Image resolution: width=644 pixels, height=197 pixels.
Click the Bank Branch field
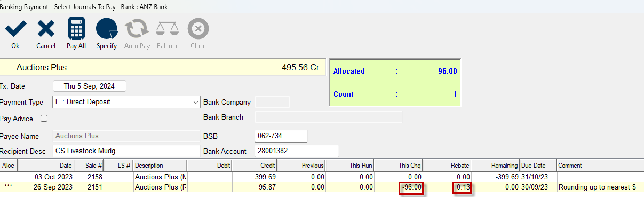click(329, 117)
